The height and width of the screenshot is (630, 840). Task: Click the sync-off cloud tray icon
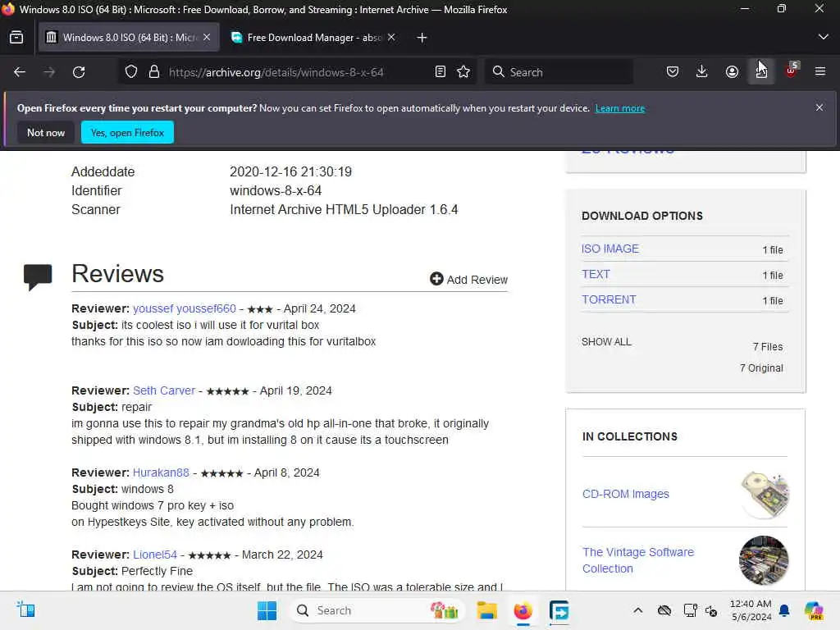(664, 610)
